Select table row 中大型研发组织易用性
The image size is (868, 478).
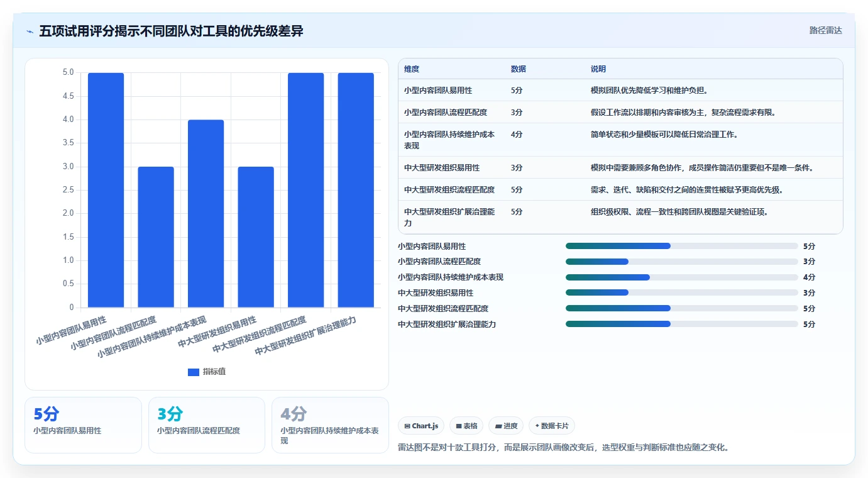coord(620,167)
